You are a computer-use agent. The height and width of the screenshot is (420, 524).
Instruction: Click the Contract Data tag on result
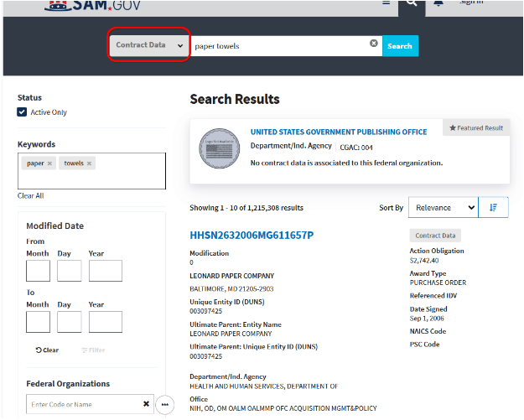coord(435,236)
